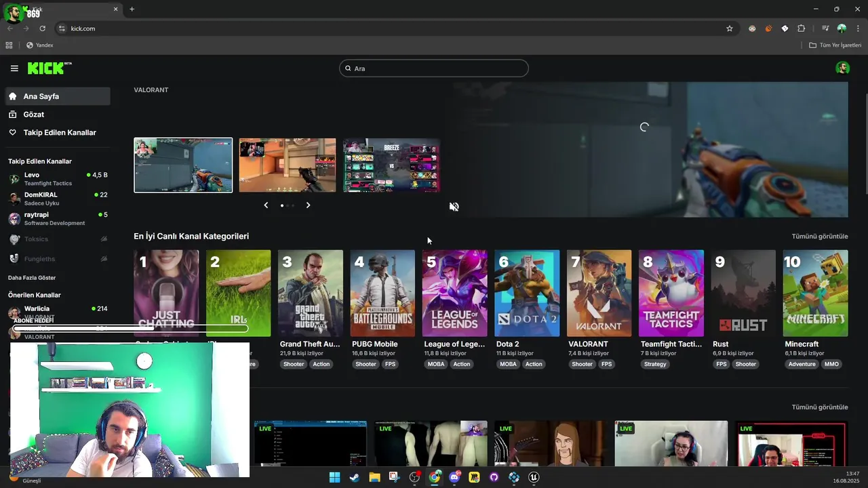Open raytrapi's channel
Screen dimensions: 868x488
[58, 218]
